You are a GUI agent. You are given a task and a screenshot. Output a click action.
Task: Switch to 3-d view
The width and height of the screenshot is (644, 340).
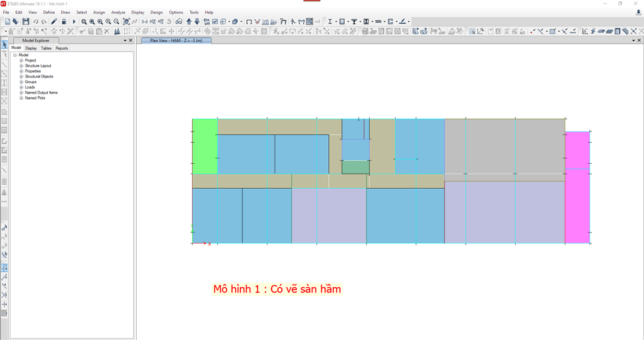144,22
